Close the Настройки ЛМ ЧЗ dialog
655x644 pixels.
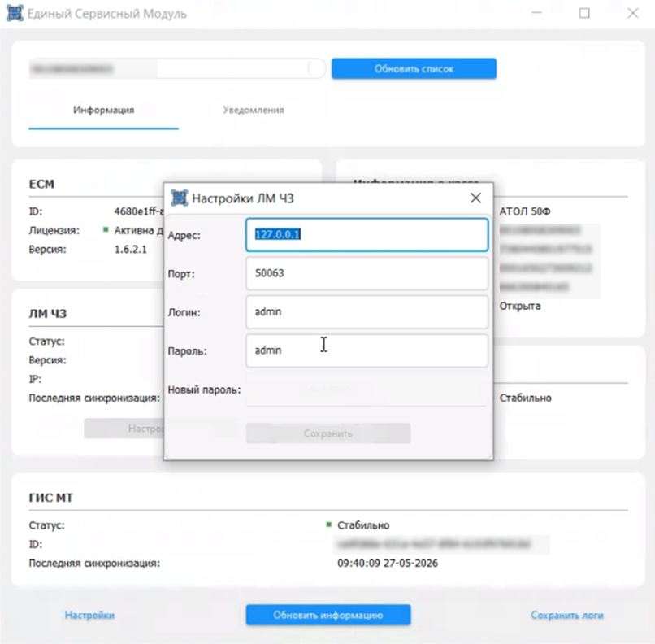(x=475, y=198)
